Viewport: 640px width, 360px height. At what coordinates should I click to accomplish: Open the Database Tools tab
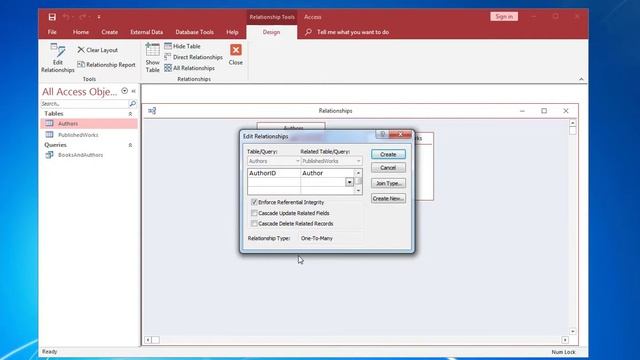pyautogui.click(x=194, y=32)
